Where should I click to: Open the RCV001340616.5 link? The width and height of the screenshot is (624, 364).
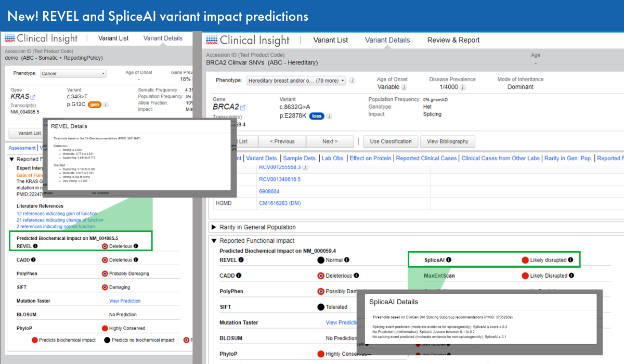pyautogui.click(x=279, y=179)
